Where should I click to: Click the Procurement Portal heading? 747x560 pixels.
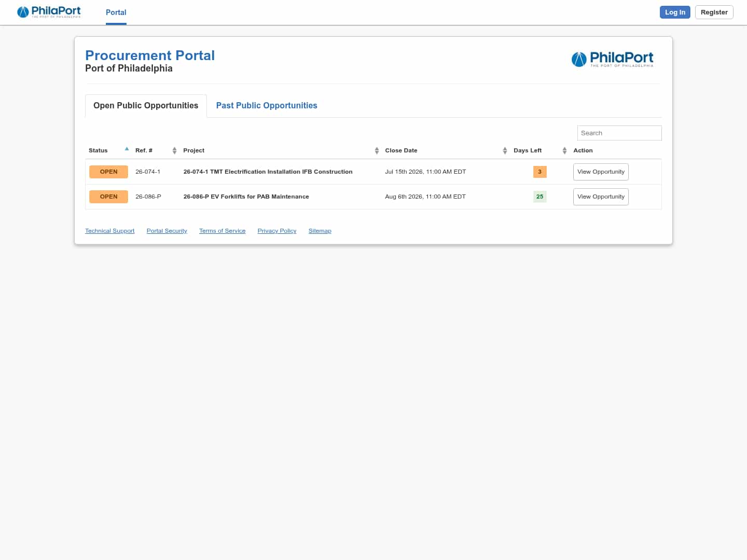(x=150, y=55)
